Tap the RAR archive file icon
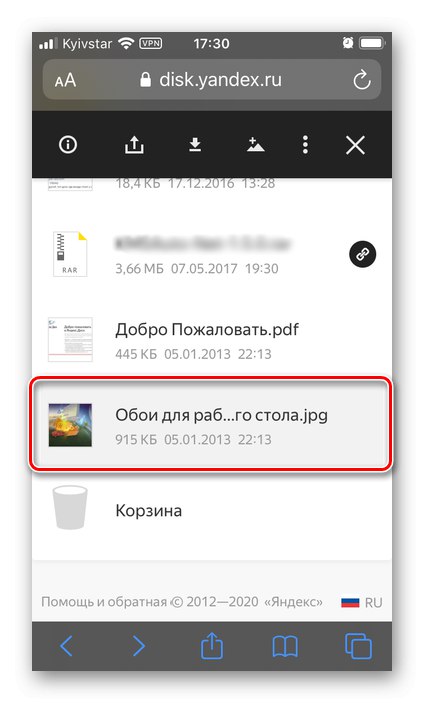The image size is (424, 703). pos(70,254)
